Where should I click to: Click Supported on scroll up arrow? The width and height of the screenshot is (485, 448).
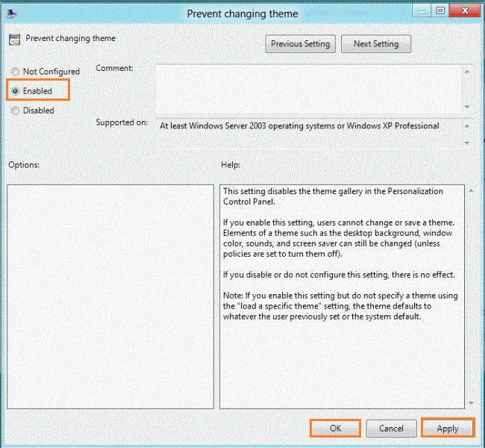[467, 126]
